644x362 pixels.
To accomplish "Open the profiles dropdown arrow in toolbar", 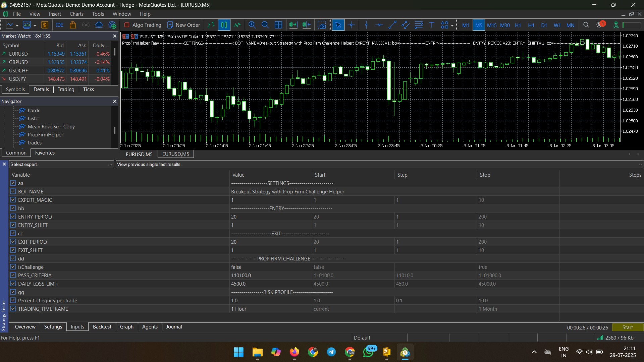I will tap(35, 25).
